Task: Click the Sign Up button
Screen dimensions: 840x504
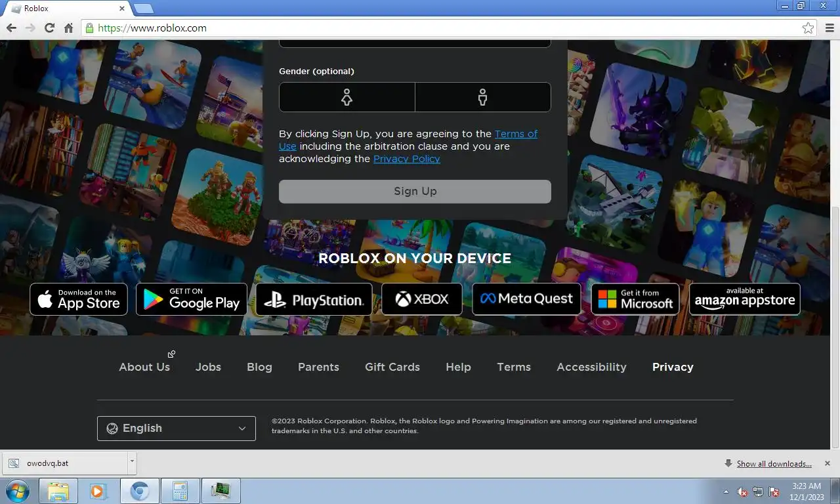Action: (x=415, y=192)
